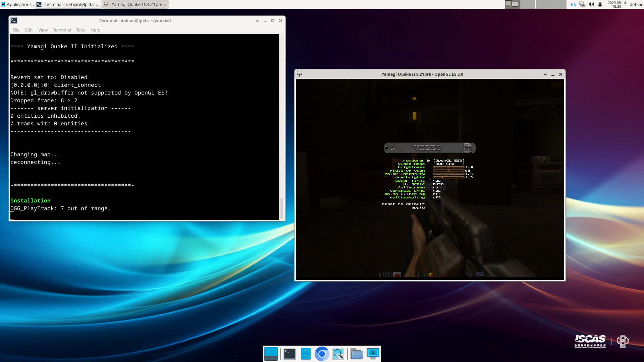
Task: Toggle the vertical sync setting
Action: (x=437, y=191)
